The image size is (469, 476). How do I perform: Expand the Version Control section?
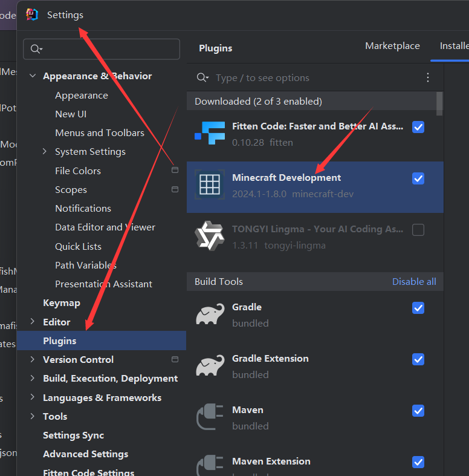click(x=33, y=359)
